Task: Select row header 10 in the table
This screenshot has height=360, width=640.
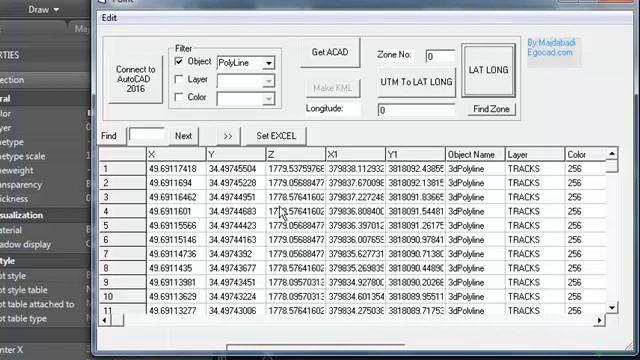Action: point(122,296)
